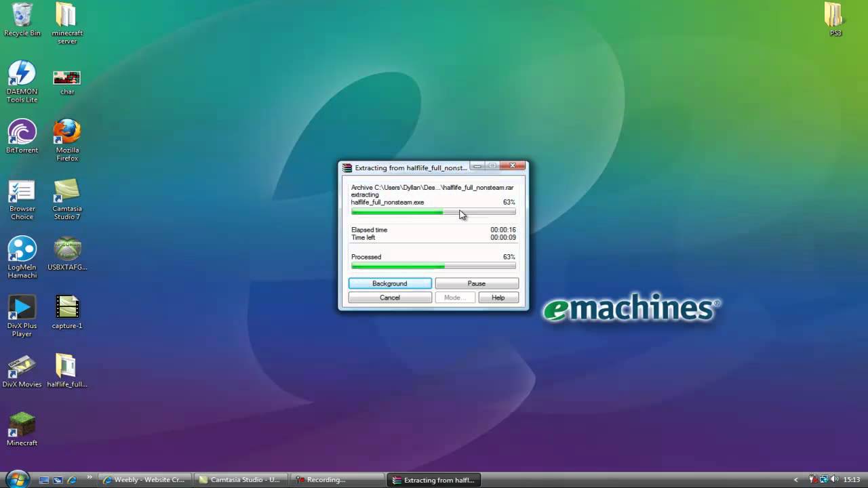Open the Recycle Bin desktop icon
The image size is (868, 488).
(22, 20)
